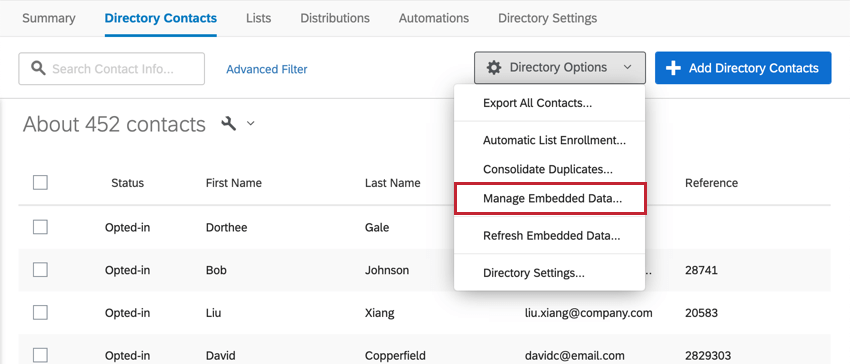
Task: Open Consolidate Duplicates option
Action: point(550,169)
